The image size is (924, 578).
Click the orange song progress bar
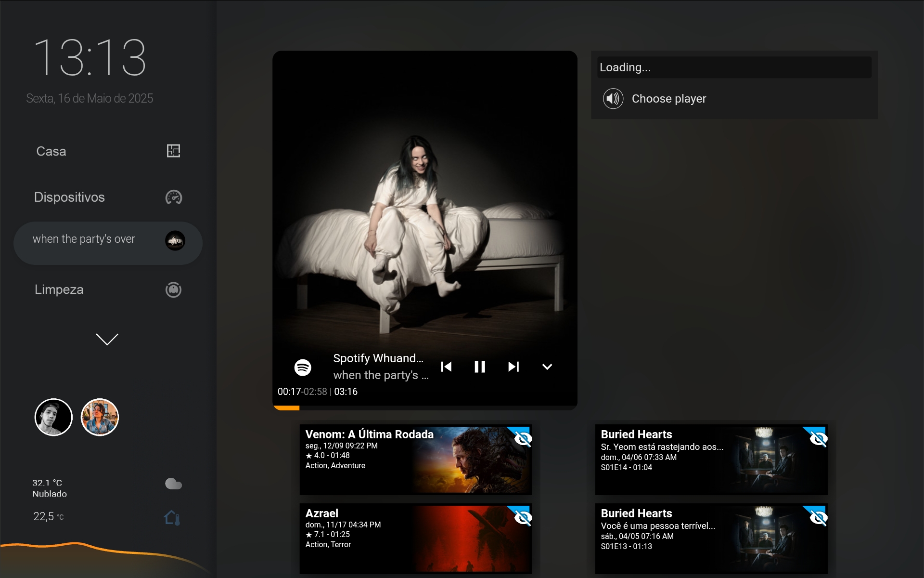(287, 408)
